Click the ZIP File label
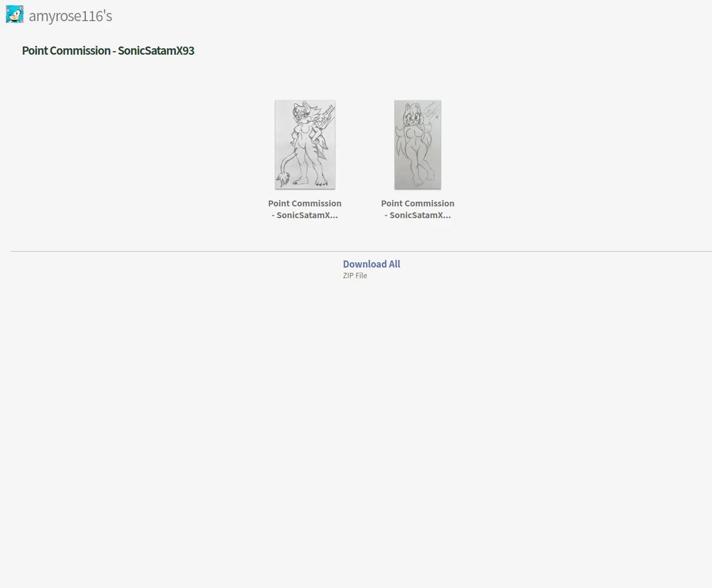 point(355,275)
